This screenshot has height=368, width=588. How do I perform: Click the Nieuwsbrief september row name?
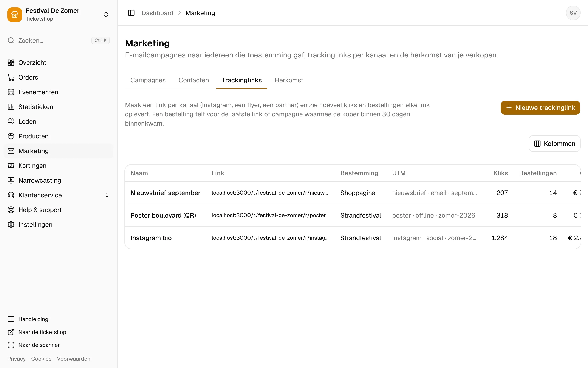tap(165, 193)
